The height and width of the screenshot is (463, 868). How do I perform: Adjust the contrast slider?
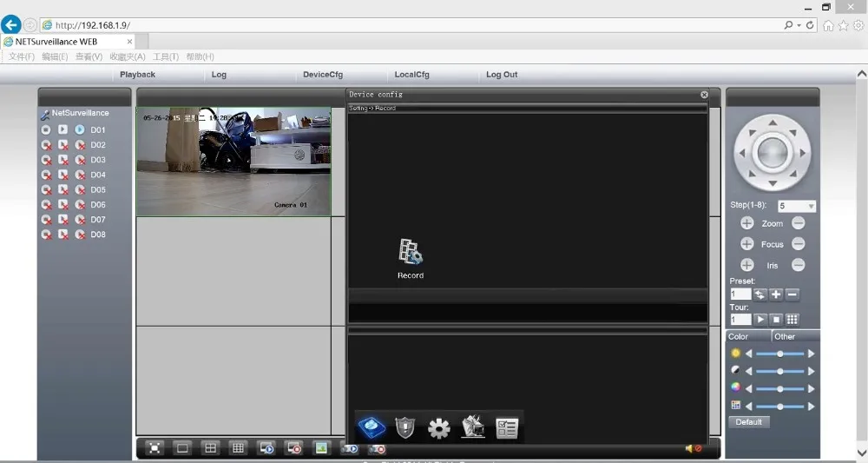click(780, 372)
